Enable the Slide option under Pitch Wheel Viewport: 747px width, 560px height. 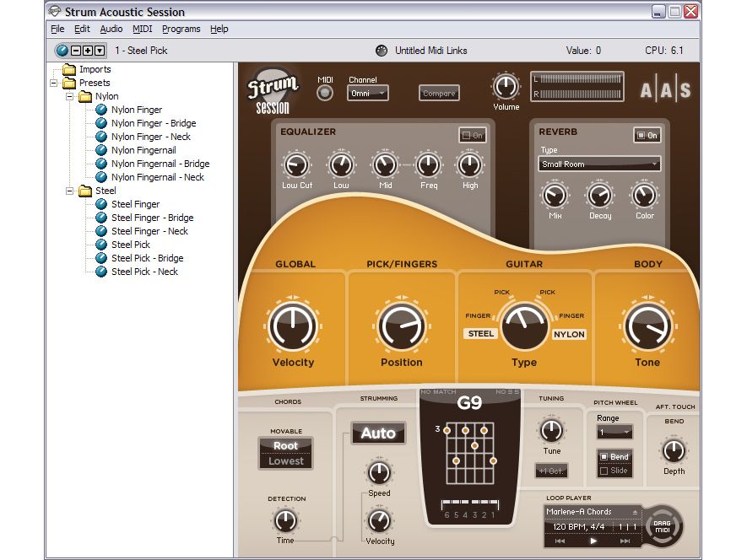tap(604, 470)
